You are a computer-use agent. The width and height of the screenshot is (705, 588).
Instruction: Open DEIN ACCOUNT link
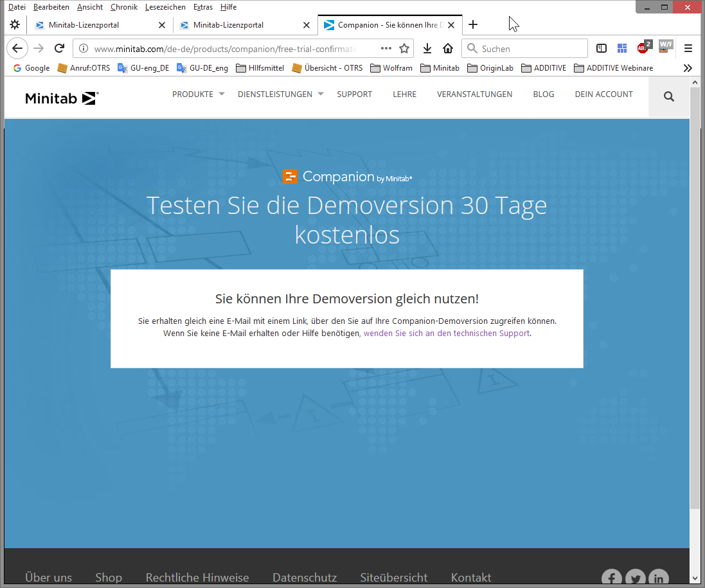604,94
